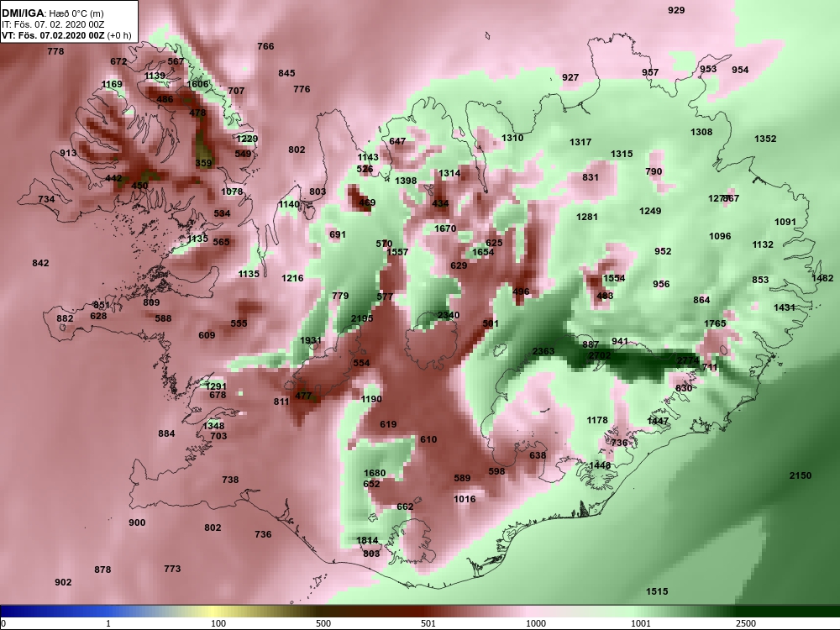Click the map value 1249
The height and width of the screenshot is (630, 840).
pyautogui.click(x=650, y=211)
